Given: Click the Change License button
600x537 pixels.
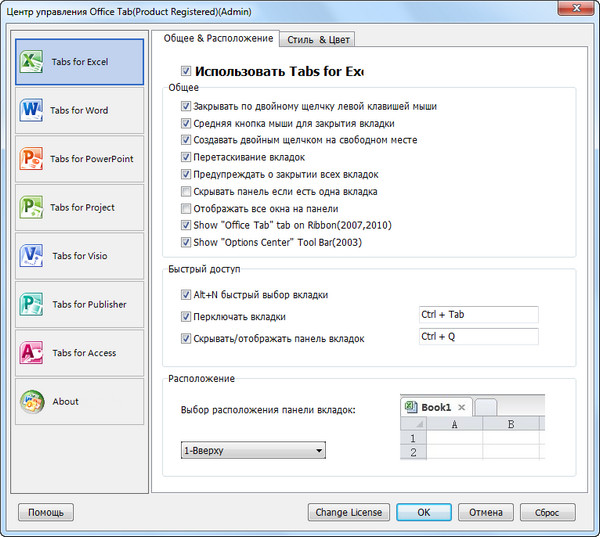Looking at the screenshot, I should tap(348, 512).
